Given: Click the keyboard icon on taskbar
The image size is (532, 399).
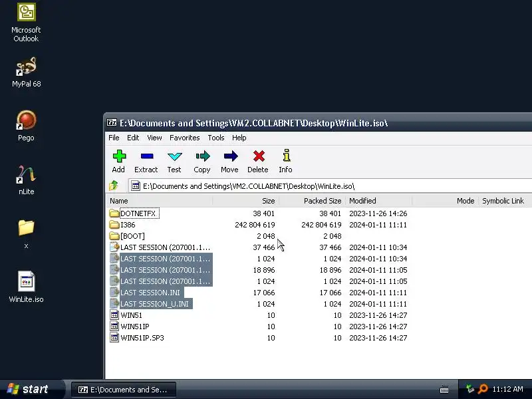Looking at the screenshot, I should 444,389.
